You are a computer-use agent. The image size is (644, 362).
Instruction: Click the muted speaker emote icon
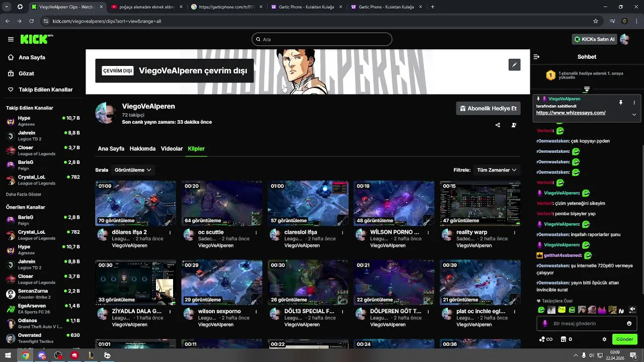[x=632, y=310]
